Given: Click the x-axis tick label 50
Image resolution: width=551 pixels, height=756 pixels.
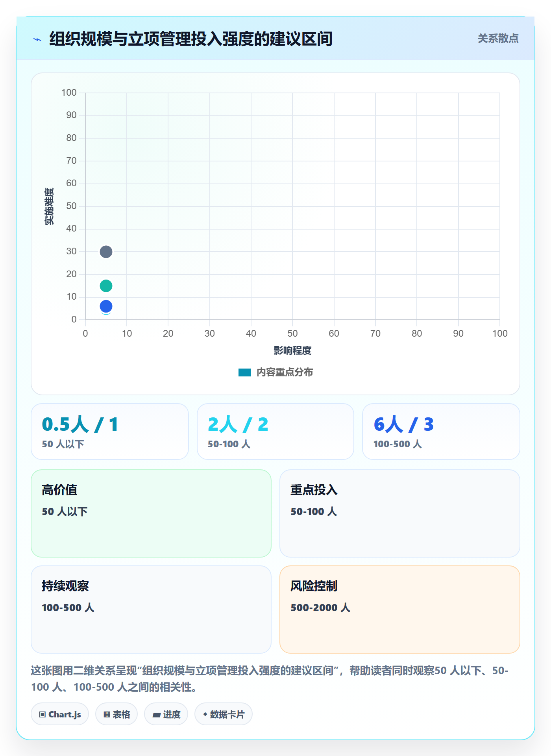Looking at the screenshot, I should 292,334.
